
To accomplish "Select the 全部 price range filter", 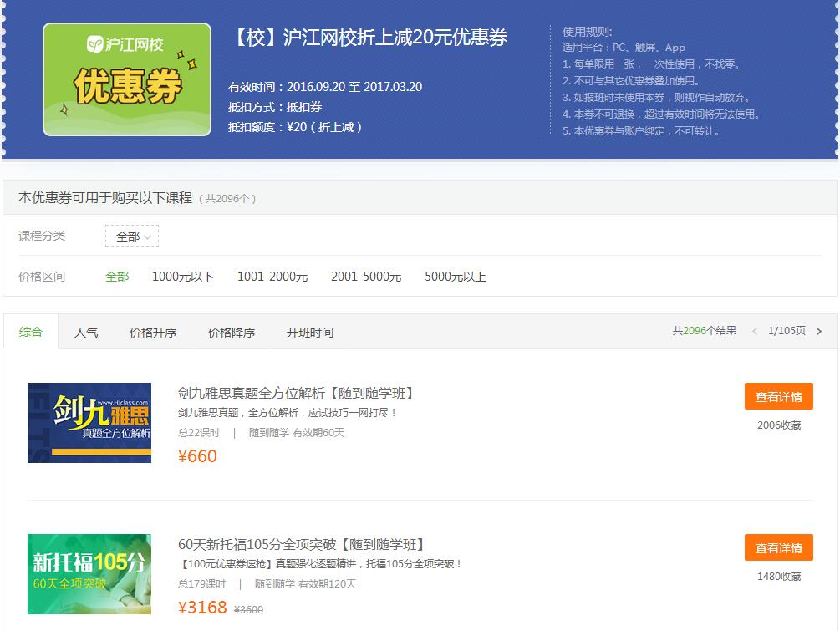I will (x=117, y=277).
